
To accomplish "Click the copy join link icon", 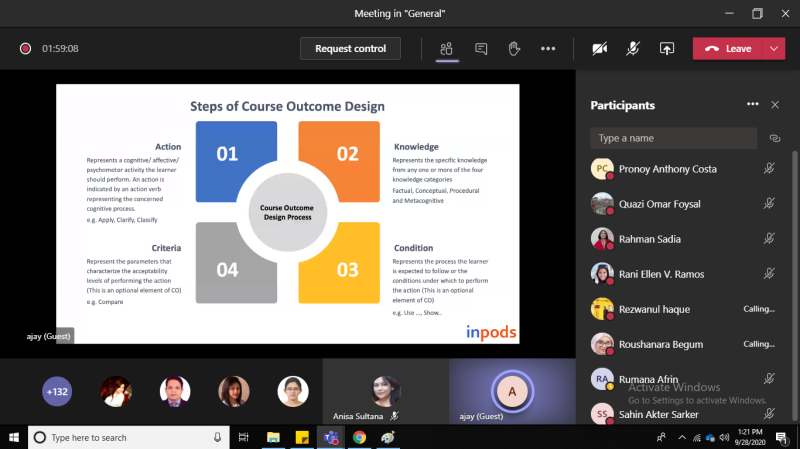I will (x=774, y=138).
